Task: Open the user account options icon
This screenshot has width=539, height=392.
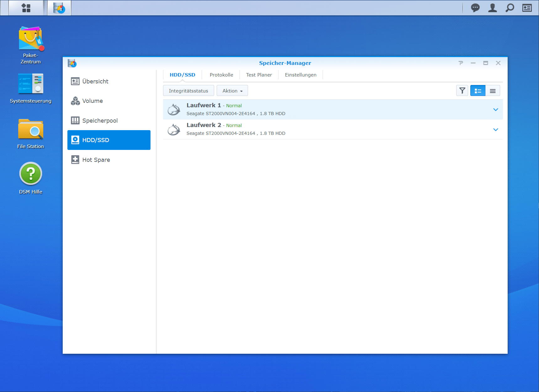Action: click(492, 8)
